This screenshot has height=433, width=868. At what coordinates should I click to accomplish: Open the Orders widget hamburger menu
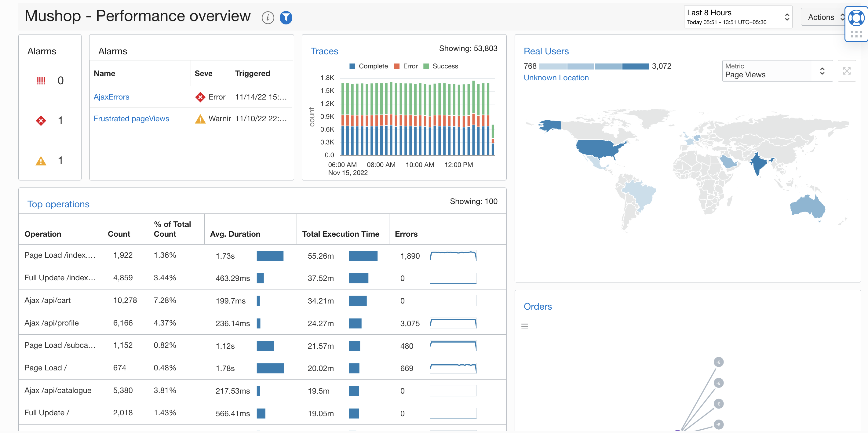point(524,326)
